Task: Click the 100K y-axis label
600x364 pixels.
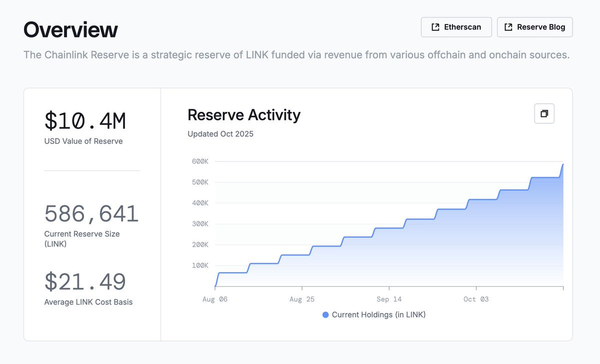Action: (200, 266)
